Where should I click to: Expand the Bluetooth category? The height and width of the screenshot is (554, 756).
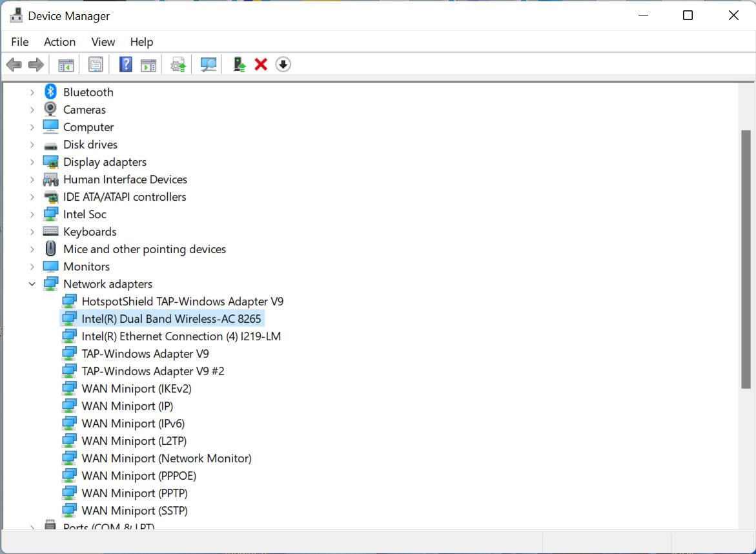(32, 92)
